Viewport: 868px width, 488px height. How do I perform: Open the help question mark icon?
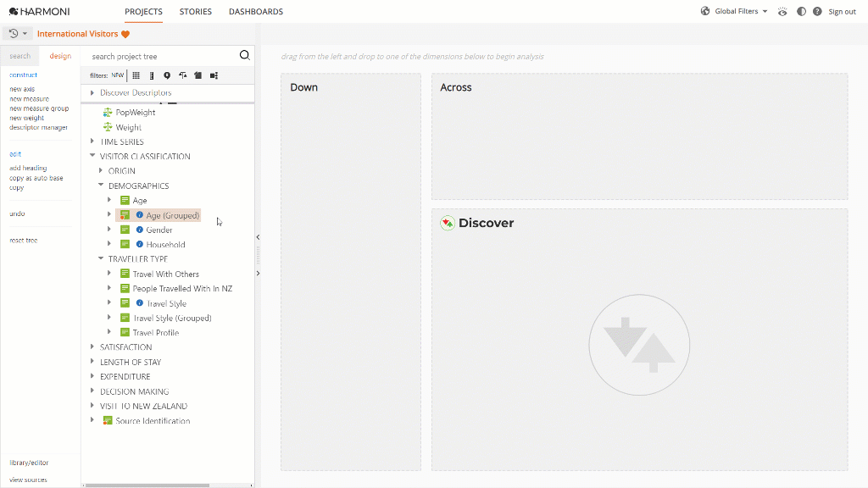tap(818, 12)
